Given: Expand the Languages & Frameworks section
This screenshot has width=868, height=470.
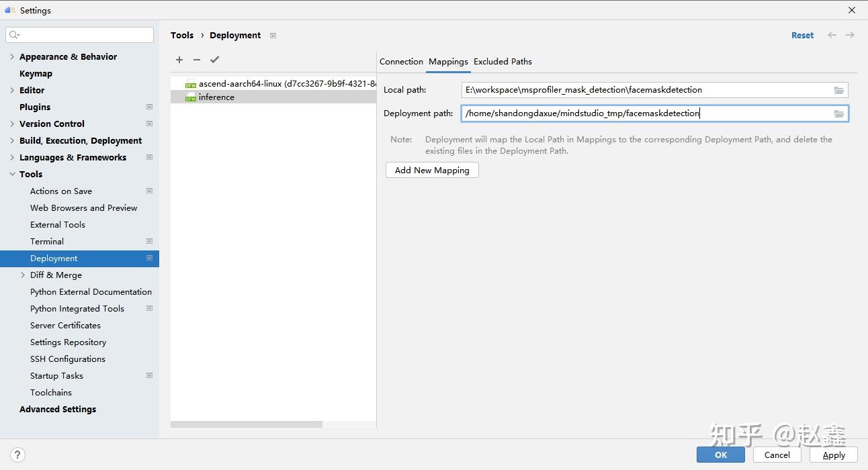Looking at the screenshot, I should point(12,157).
